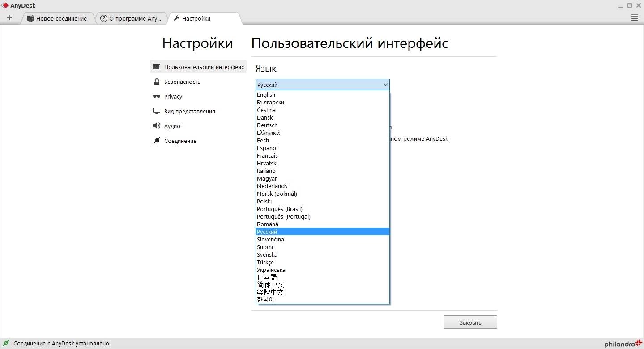The width and height of the screenshot is (644, 349).
Task: Open a new tab with plus icon
Action: (x=9, y=18)
